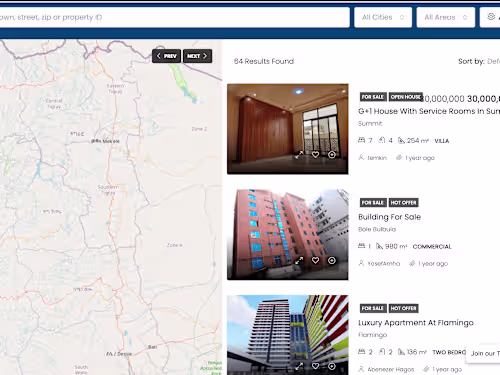Expand preview of Building For Sale photo
Screen dimensions: 500x375
coord(299,260)
